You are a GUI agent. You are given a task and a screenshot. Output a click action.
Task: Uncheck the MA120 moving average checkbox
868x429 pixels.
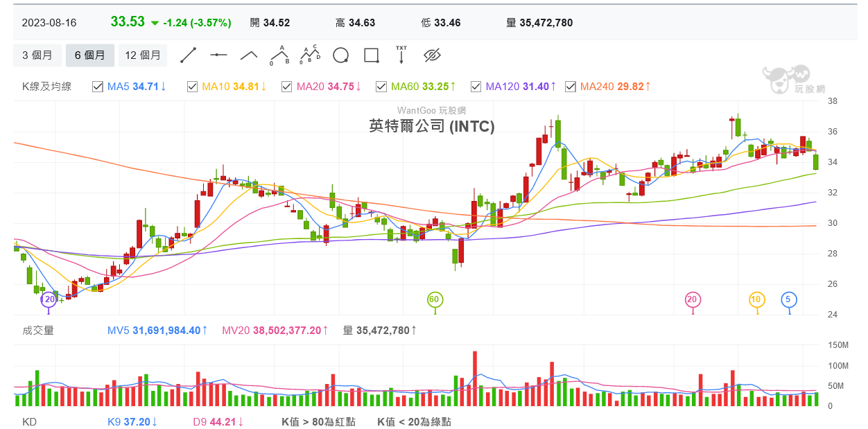[476, 87]
